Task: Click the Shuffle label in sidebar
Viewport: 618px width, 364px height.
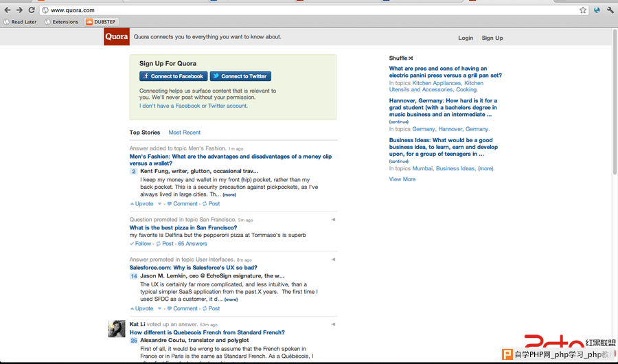Action: point(398,58)
